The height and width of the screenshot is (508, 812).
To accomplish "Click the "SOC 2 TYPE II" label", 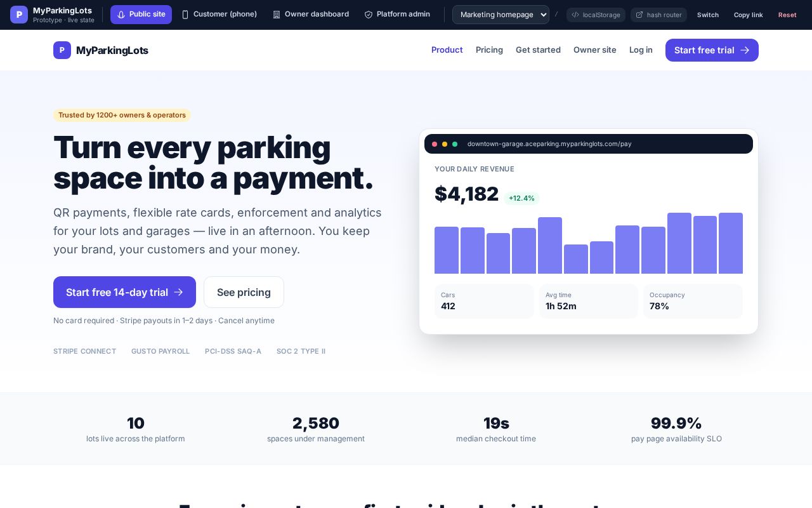I will 301,351.
